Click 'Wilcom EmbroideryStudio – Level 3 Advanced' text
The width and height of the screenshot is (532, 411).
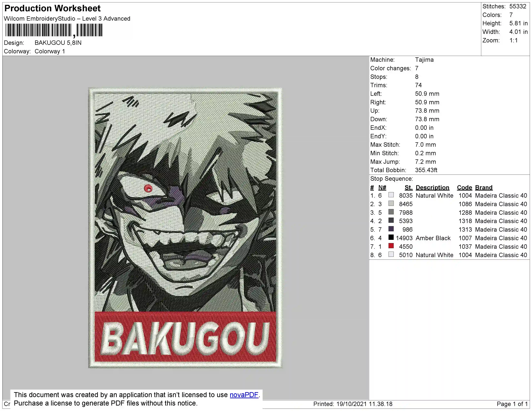click(x=67, y=19)
